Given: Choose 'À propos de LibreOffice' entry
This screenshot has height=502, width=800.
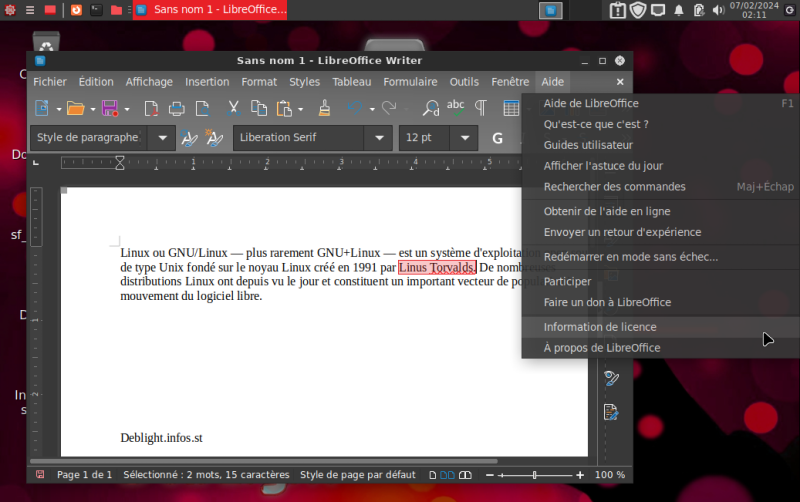Looking at the screenshot, I should tap(601, 348).
